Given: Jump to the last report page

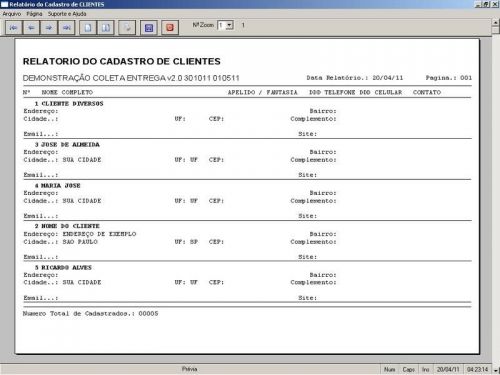Looking at the screenshot, I should [67, 28].
